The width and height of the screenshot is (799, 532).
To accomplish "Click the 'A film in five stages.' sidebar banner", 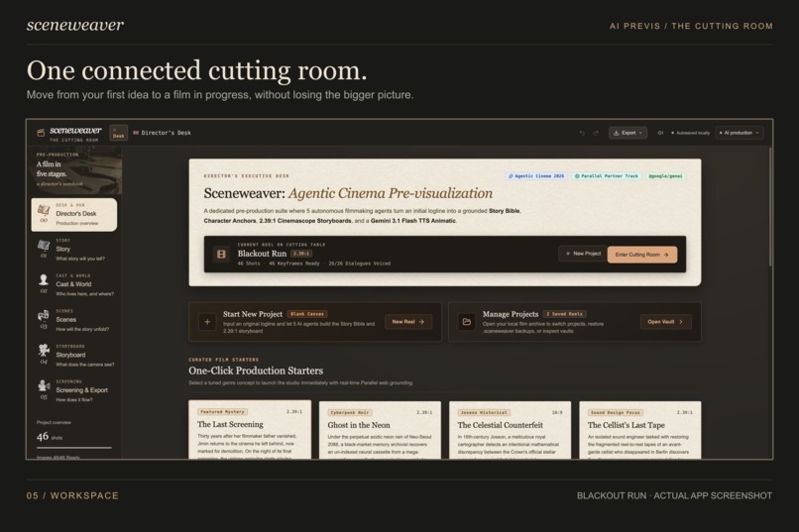I will coord(74,170).
